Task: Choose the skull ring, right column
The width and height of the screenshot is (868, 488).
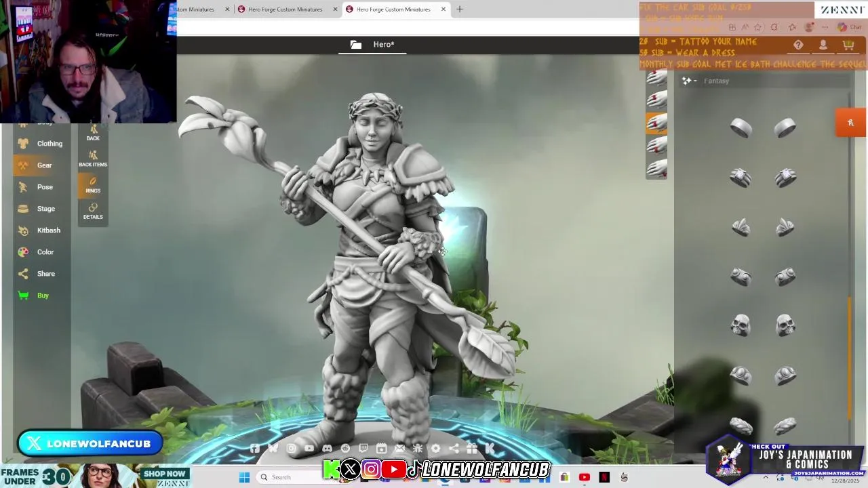Action: [x=785, y=325]
